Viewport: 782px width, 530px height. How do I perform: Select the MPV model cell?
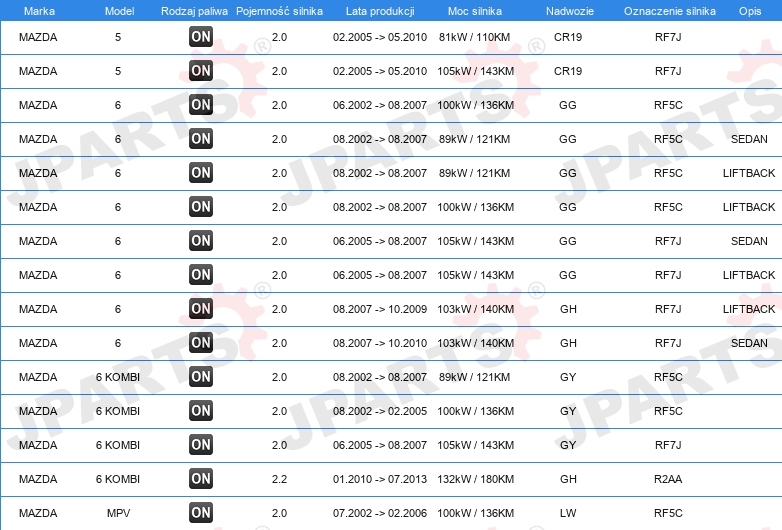(x=118, y=513)
